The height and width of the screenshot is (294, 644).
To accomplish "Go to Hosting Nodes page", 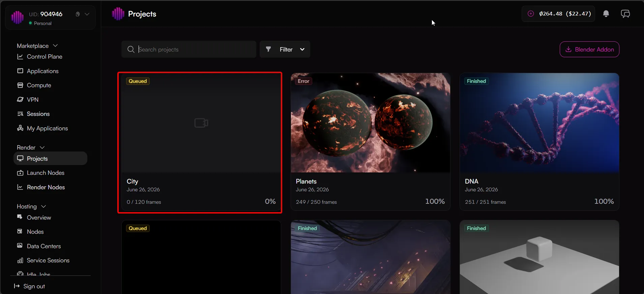I will pos(35,232).
